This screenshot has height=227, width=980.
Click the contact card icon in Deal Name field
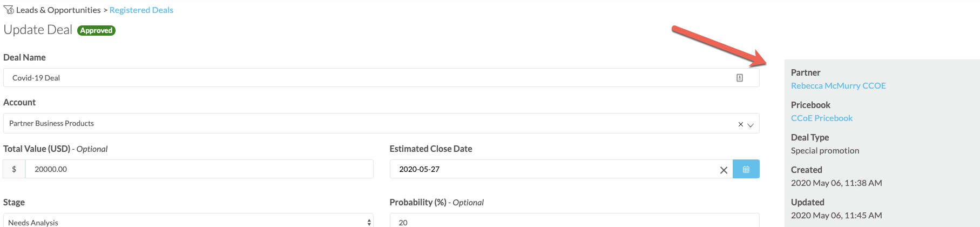coord(740,78)
